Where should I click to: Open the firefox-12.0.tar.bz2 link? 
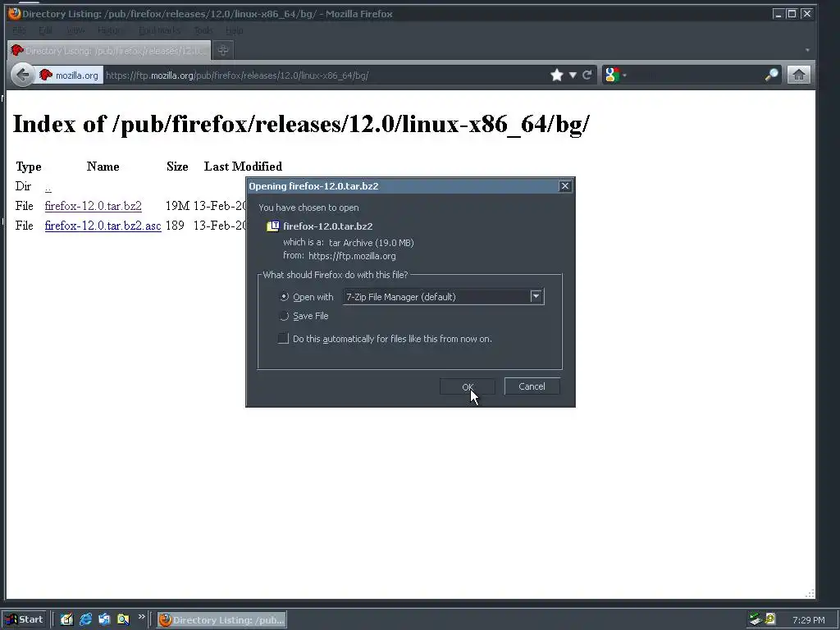tap(94, 206)
